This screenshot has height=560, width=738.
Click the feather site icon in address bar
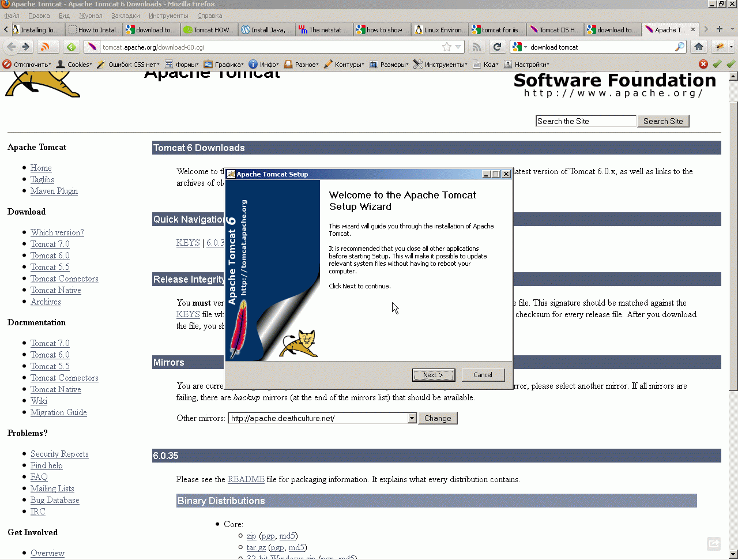(x=92, y=47)
